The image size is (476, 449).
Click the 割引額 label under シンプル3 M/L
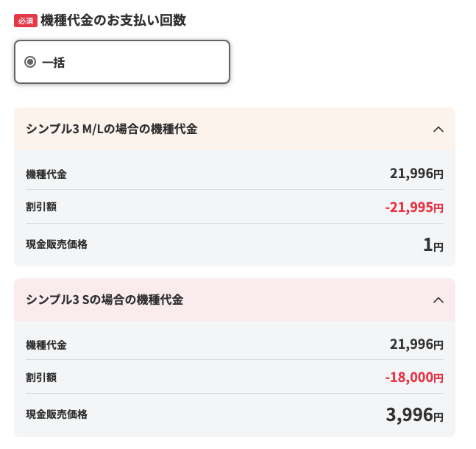(x=41, y=207)
